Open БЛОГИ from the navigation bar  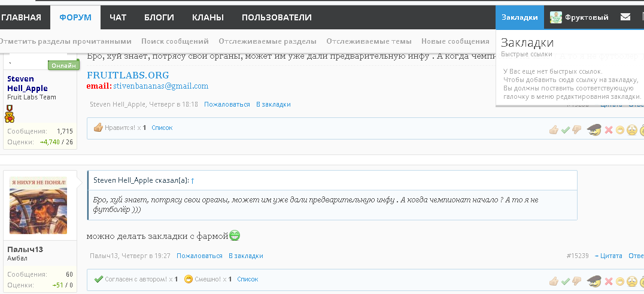point(159,17)
